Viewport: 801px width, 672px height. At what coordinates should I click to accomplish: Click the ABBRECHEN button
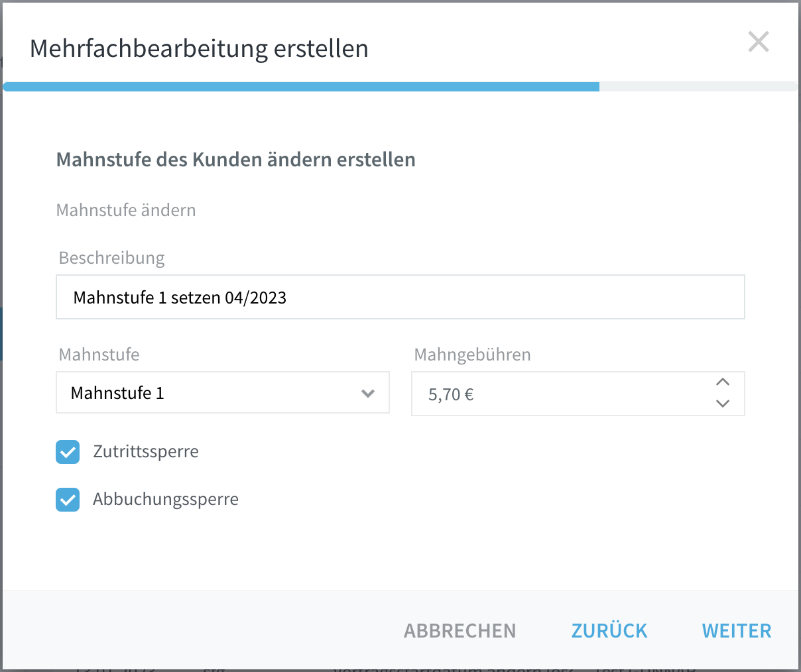pos(460,630)
